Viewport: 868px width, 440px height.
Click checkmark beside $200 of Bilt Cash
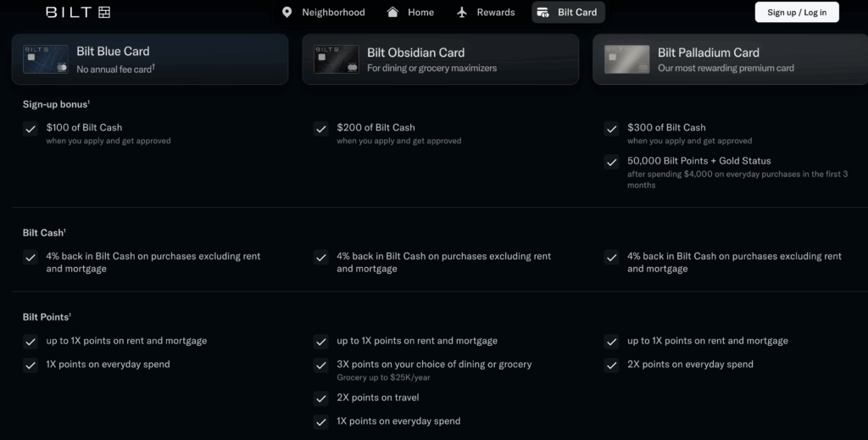321,129
